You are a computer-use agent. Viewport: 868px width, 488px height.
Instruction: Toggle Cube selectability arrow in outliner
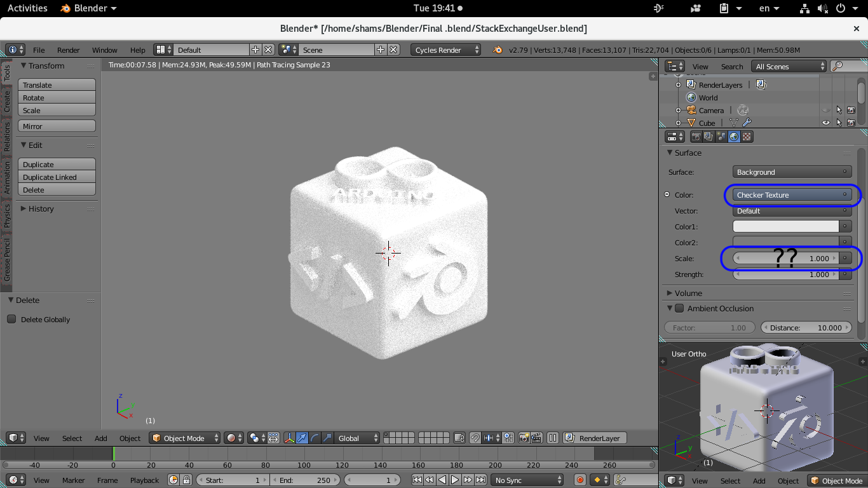[x=839, y=123]
